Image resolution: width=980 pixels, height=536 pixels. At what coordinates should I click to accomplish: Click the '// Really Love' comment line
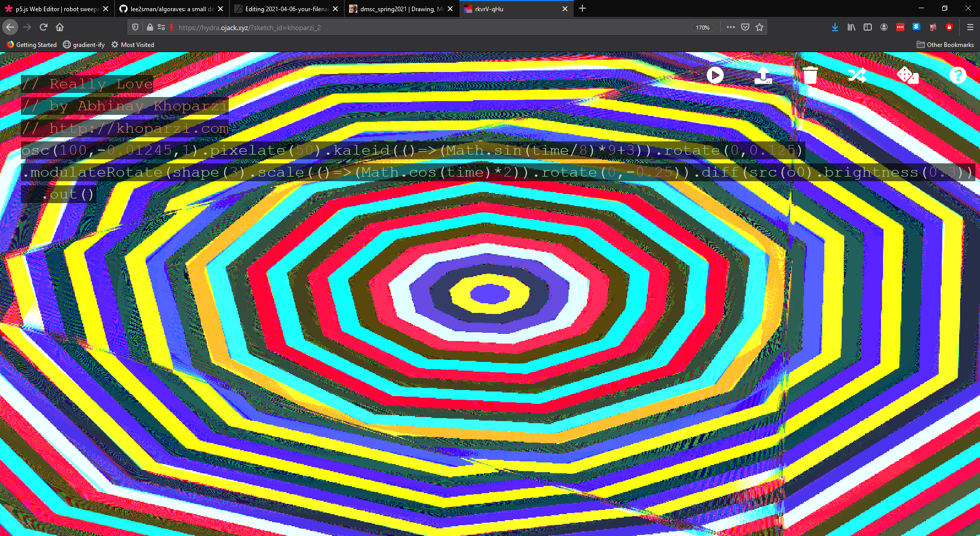[x=87, y=84]
